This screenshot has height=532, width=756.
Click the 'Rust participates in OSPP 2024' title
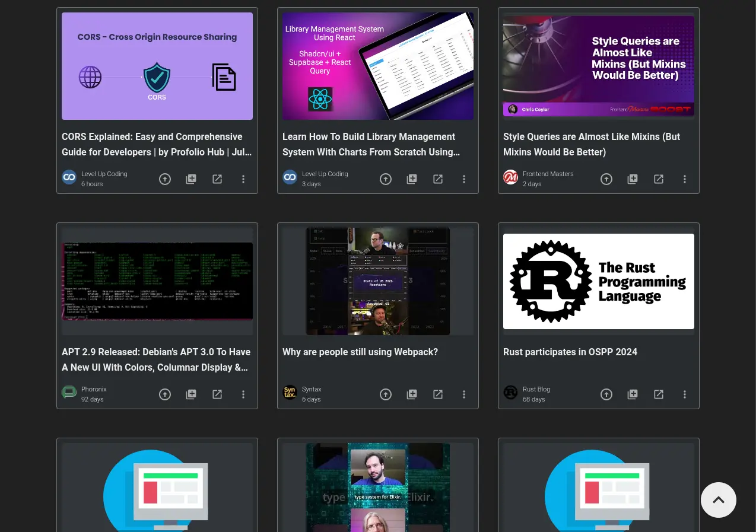click(x=570, y=352)
